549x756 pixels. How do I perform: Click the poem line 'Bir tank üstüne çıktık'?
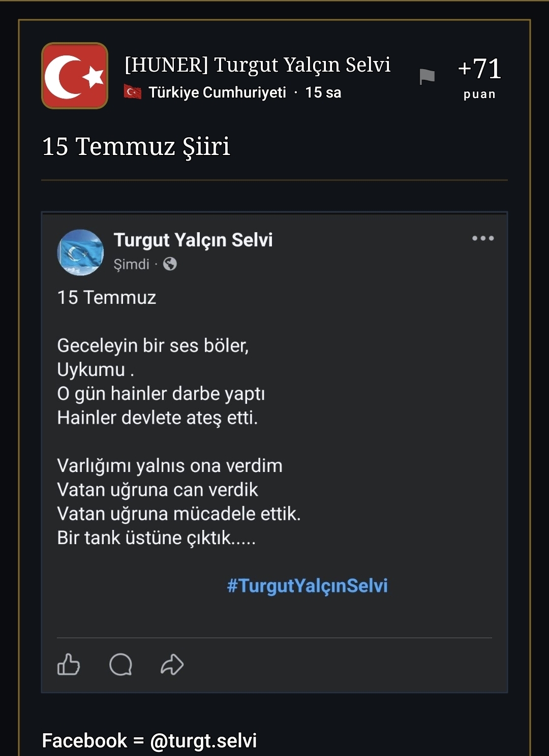[x=156, y=538]
